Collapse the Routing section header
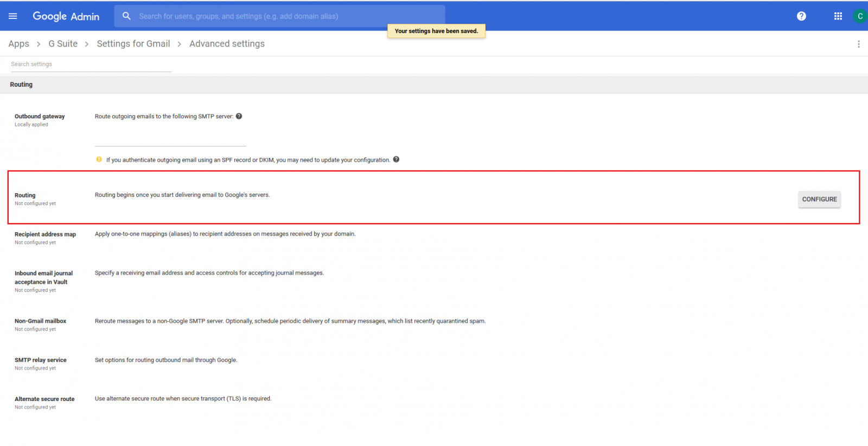868x446 pixels. (x=434, y=85)
